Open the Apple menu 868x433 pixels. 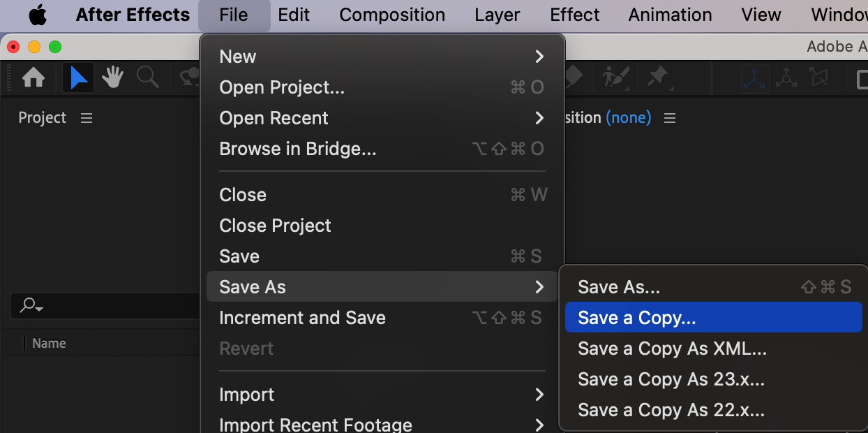(38, 15)
